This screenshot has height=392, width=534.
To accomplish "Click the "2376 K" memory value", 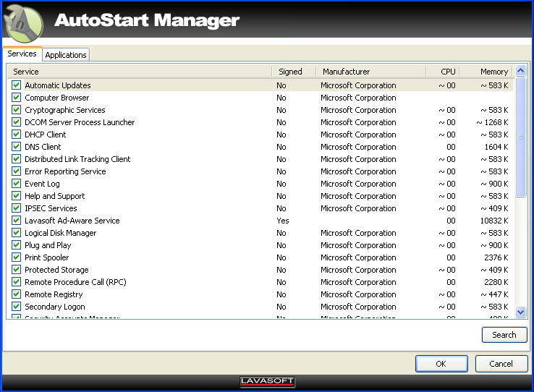I will pos(496,257).
